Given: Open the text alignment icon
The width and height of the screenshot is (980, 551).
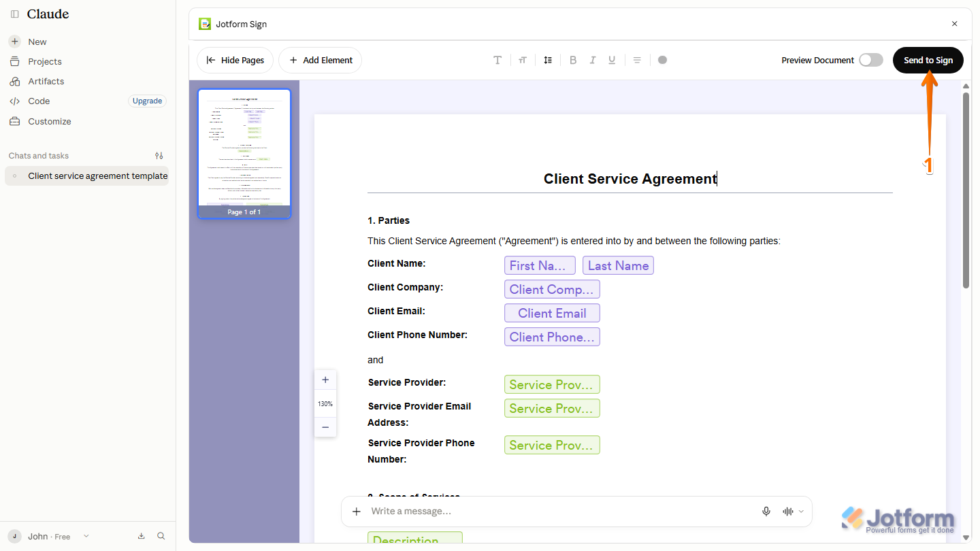Looking at the screenshot, I should point(637,60).
